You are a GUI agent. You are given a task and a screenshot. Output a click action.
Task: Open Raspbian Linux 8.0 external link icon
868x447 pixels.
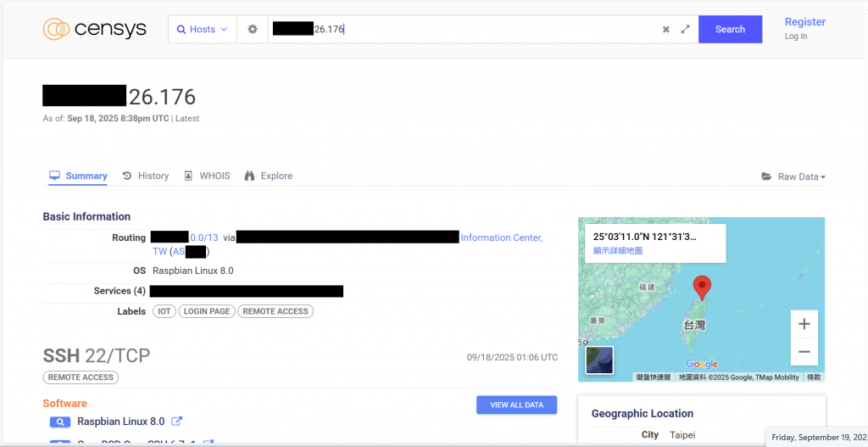[176, 421]
